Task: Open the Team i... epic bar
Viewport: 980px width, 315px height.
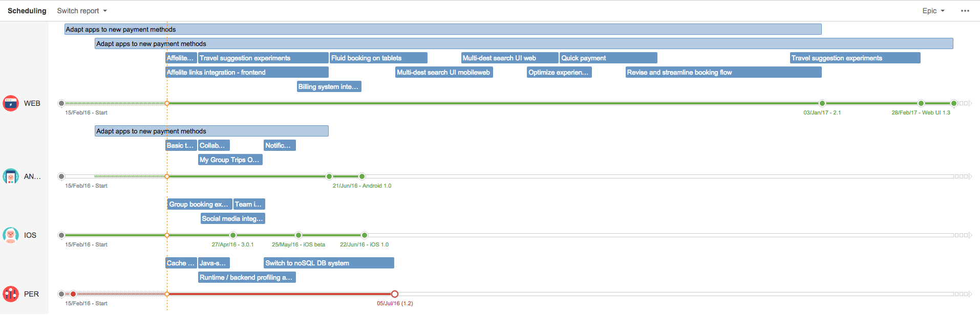Action: click(249, 204)
